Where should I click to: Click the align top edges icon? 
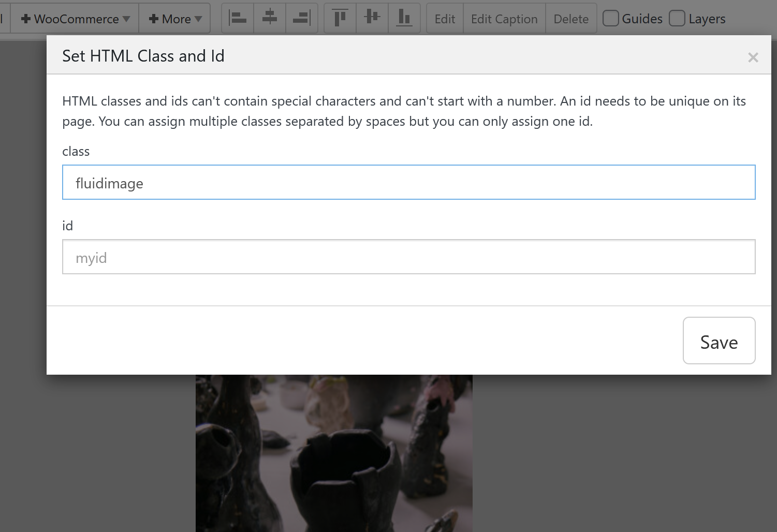tap(340, 19)
